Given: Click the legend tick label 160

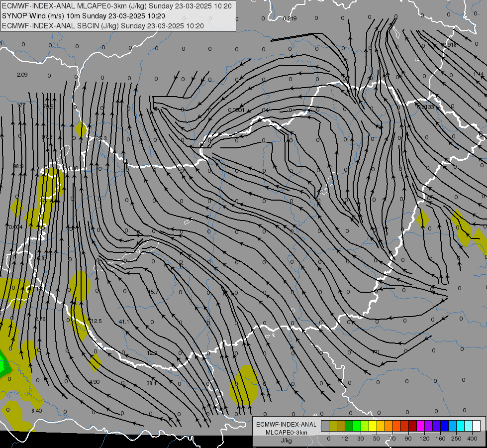Looking at the screenshot, I should point(440,439).
